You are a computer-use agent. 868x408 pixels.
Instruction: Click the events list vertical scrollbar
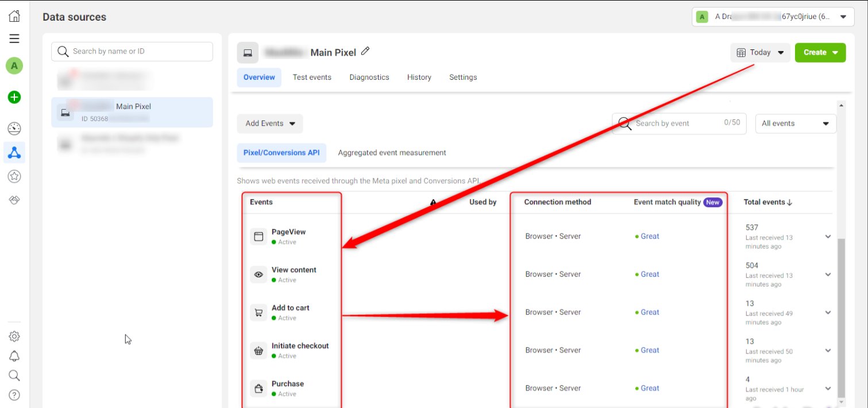tap(841, 318)
